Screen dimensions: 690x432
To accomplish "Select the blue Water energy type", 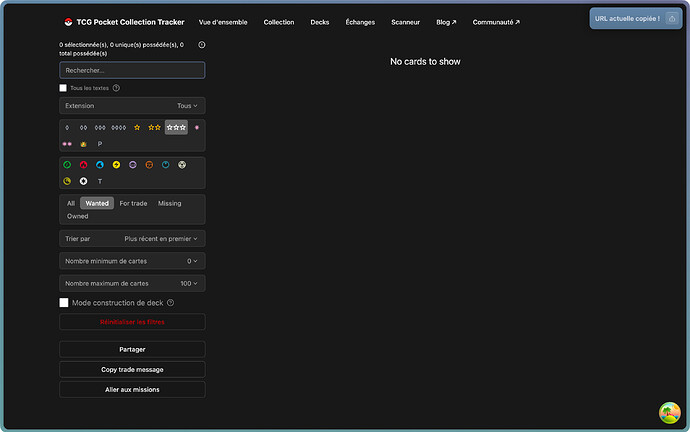I will [x=100, y=165].
